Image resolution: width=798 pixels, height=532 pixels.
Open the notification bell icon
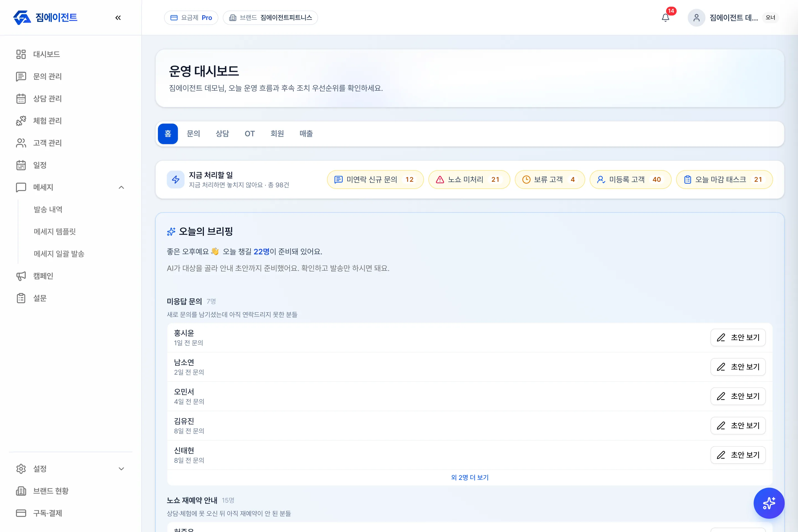(x=666, y=18)
